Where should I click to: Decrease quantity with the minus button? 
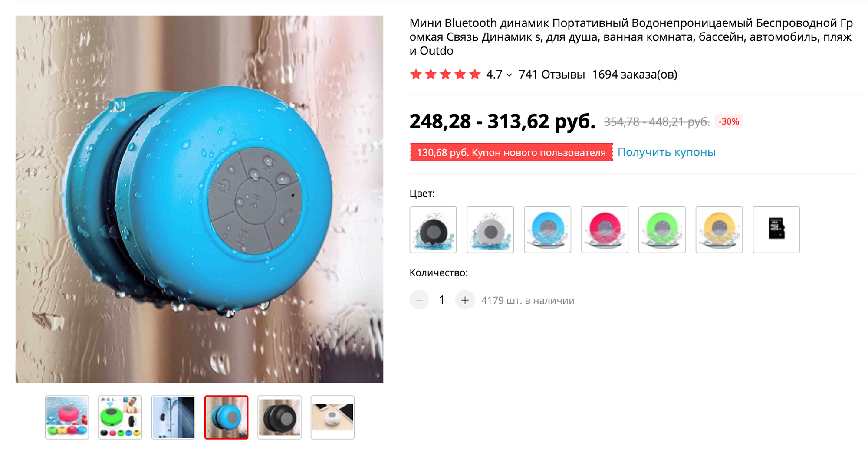click(x=419, y=300)
